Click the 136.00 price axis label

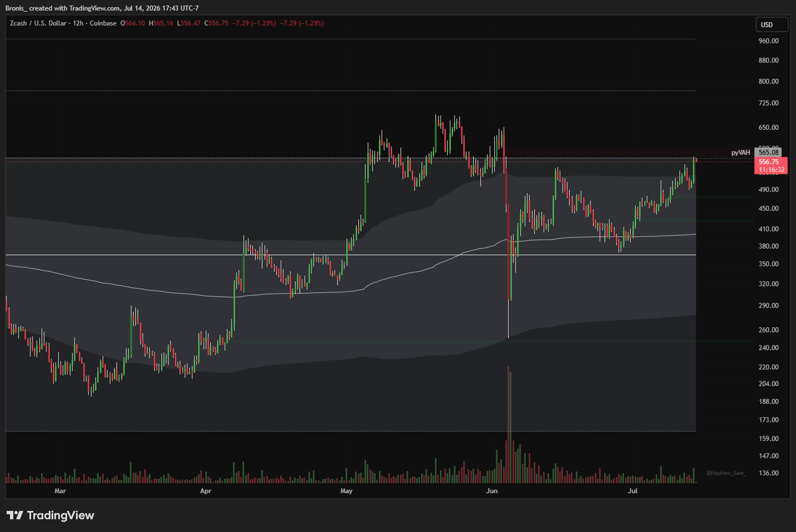coord(768,474)
